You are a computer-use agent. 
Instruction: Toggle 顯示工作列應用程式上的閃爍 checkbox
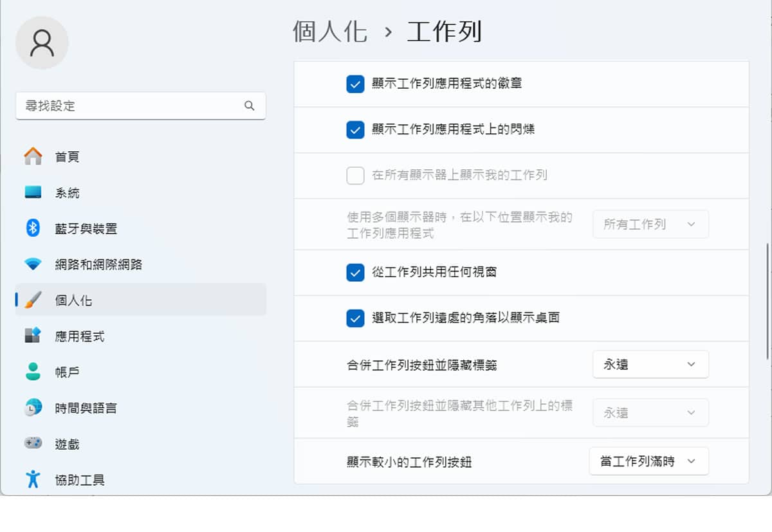(355, 130)
